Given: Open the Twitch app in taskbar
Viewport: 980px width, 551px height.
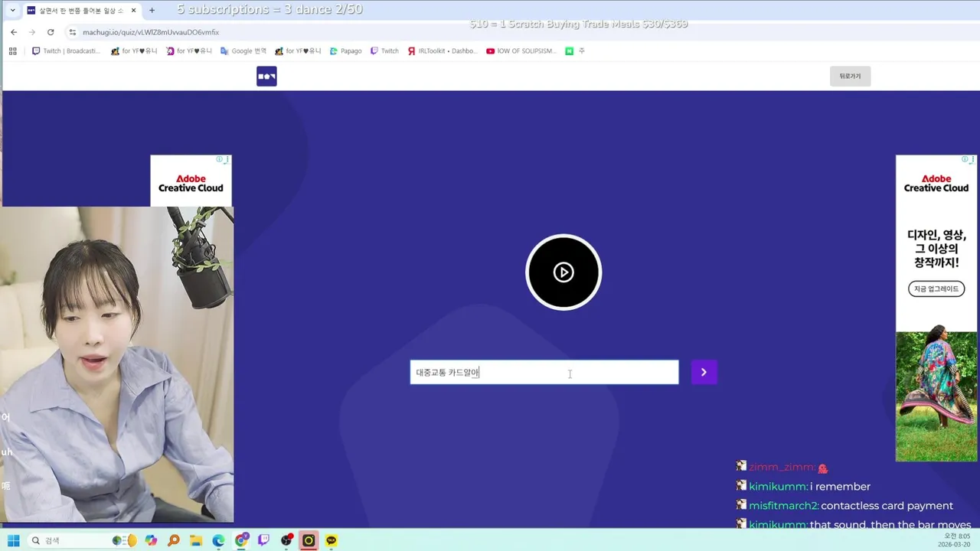Looking at the screenshot, I should 264,540.
